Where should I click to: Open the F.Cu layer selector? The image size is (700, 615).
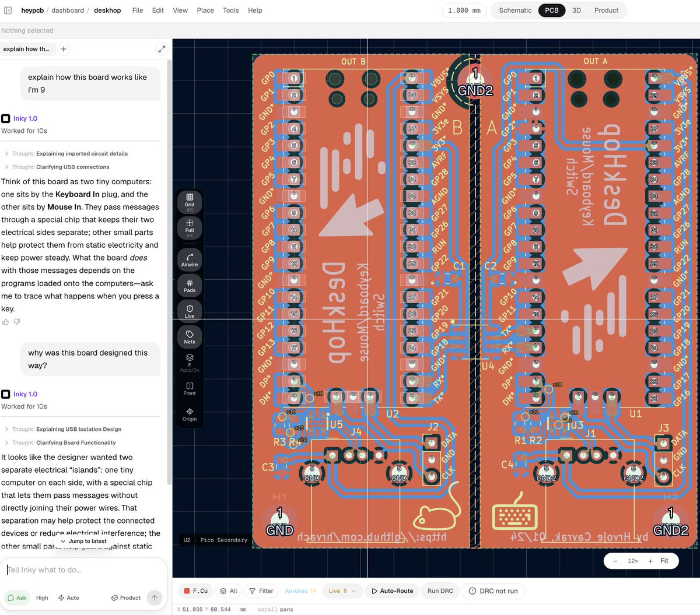[x=195, y=591]
